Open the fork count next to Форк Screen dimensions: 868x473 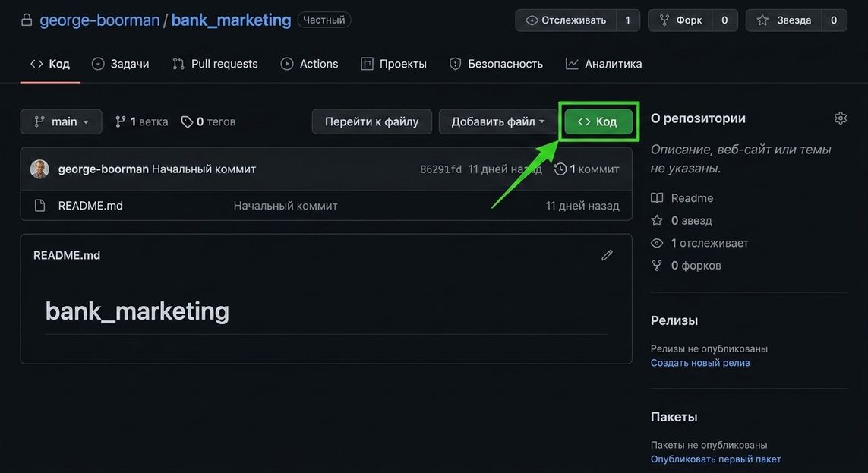[724, 20]
